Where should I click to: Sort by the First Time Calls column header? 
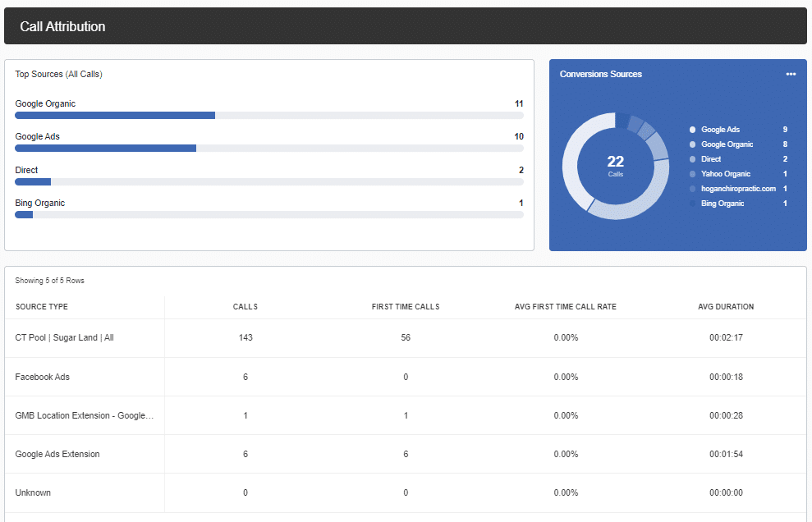pyautogui.click(x=406, y=307)
